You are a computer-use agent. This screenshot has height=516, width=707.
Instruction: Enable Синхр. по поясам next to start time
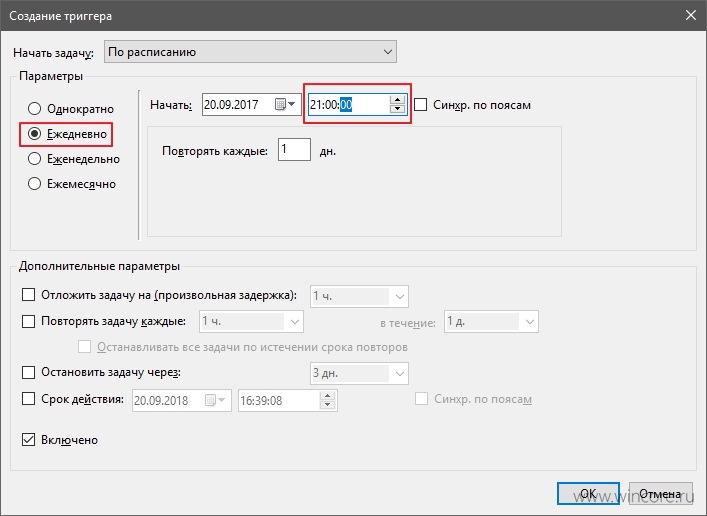(420, 105)
